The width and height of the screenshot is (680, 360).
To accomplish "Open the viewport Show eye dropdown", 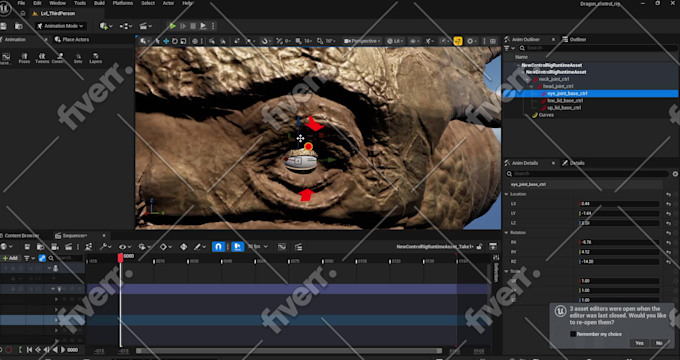I will click(414, 41).
